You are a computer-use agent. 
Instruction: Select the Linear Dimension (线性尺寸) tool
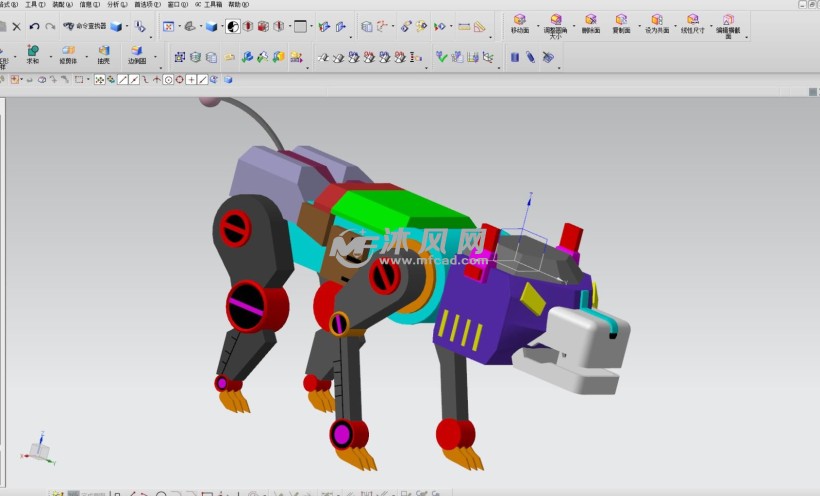[692, 23]
